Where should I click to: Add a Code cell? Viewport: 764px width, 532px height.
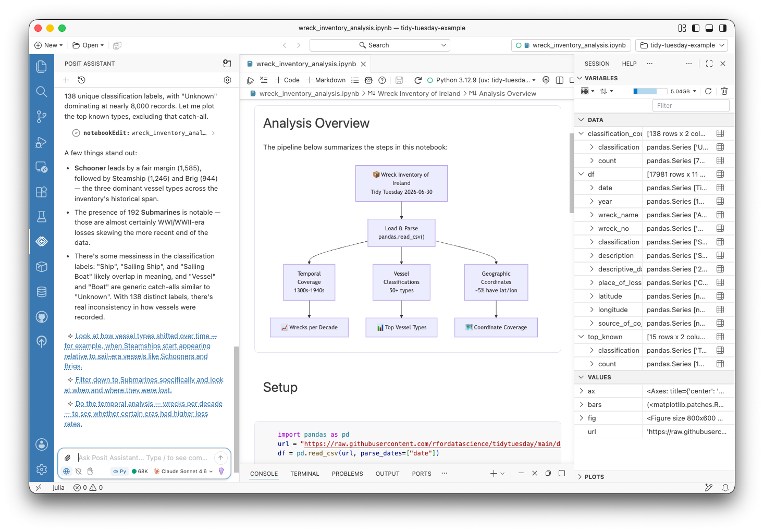click(x=287, y=80)
